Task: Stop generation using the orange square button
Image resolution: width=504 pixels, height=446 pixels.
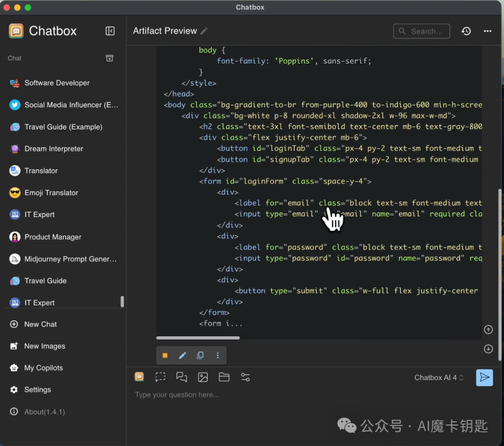Action: [x=165, y=355]
